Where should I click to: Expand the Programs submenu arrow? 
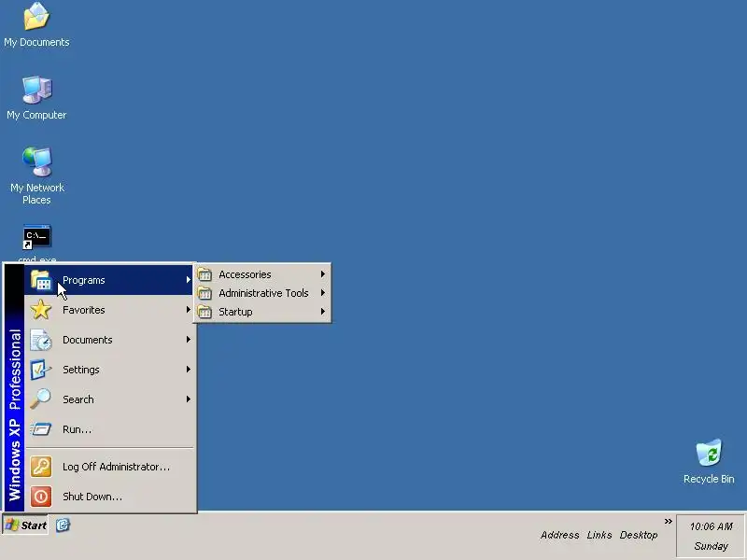(189, 280)
